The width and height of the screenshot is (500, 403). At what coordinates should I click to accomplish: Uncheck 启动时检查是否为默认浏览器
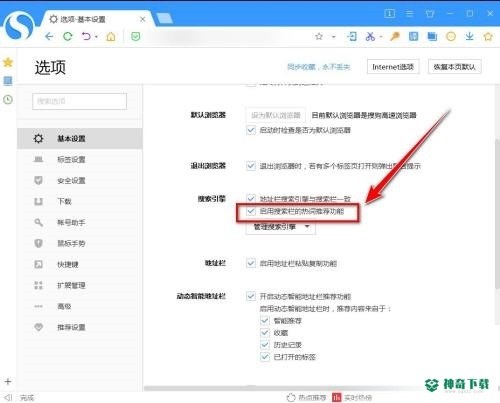[x=251, y=130]
